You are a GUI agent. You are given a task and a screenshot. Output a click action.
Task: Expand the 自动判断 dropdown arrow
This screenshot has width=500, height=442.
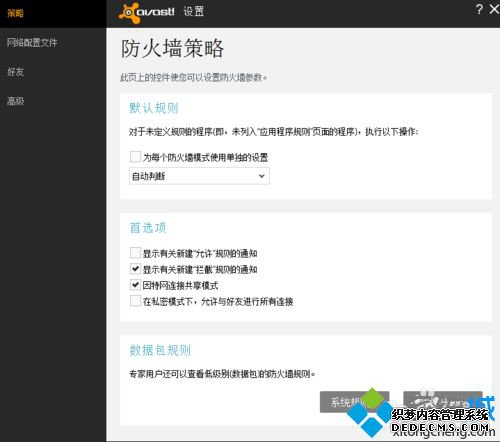pyautogui.click(x=262, y=176)
